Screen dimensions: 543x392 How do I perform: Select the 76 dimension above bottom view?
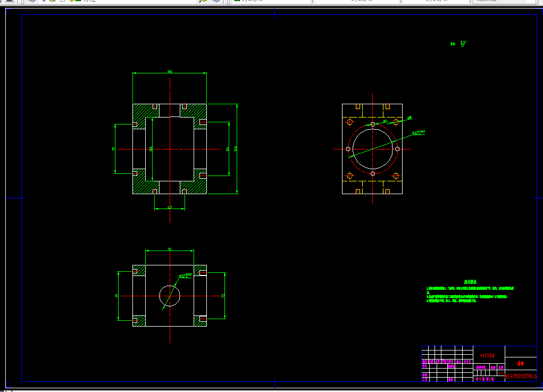point(170,249)
